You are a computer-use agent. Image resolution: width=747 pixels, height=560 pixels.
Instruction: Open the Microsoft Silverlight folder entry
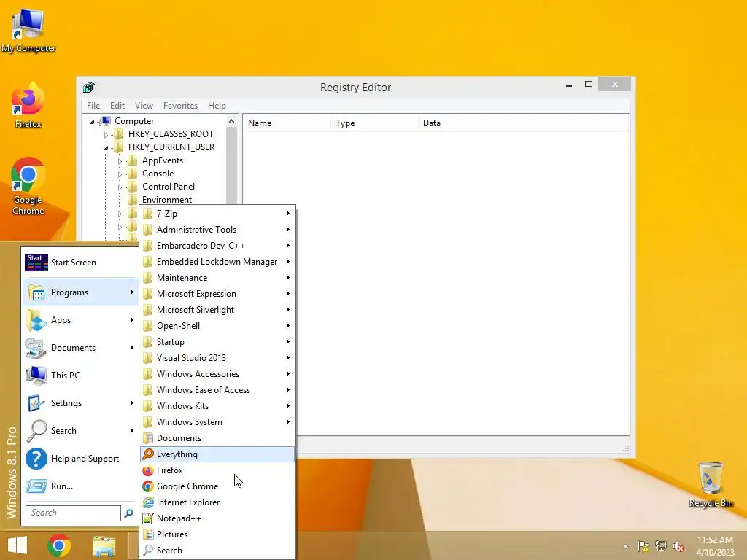coord(217,309)
